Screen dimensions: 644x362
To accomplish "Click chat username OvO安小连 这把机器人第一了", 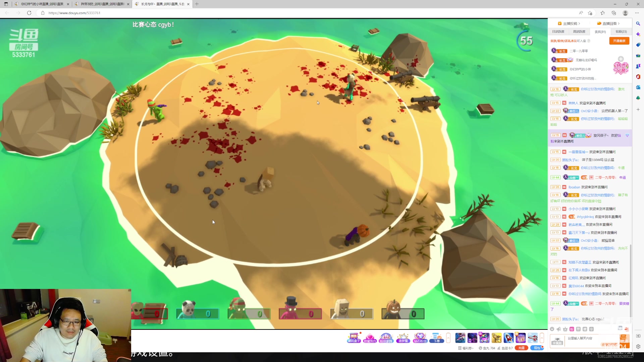I will coord(589,111).
